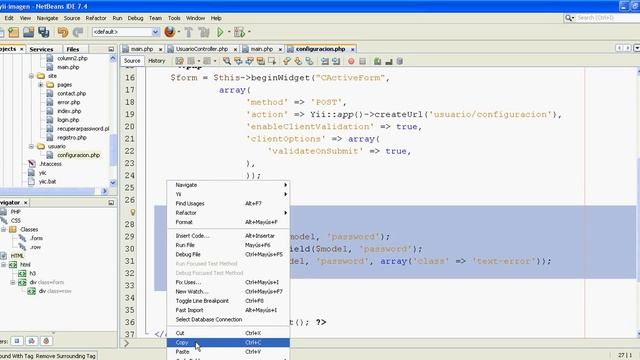Run project with green play icon

(220, 32)
